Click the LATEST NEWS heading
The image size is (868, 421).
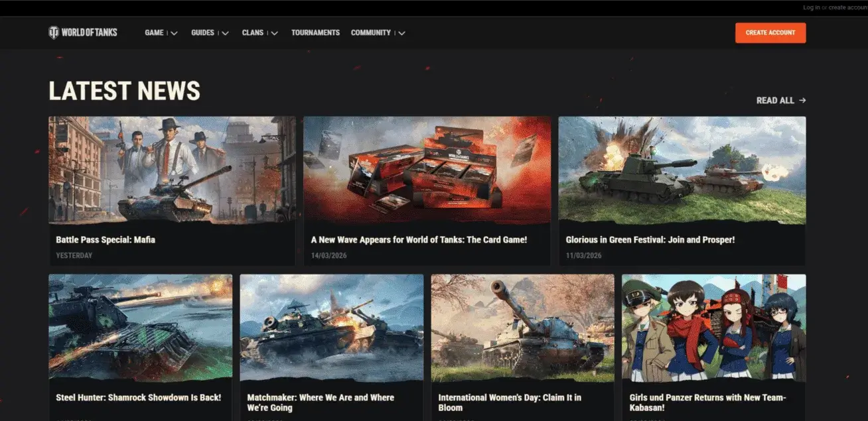pyautogui.click(x=125, y=91)
